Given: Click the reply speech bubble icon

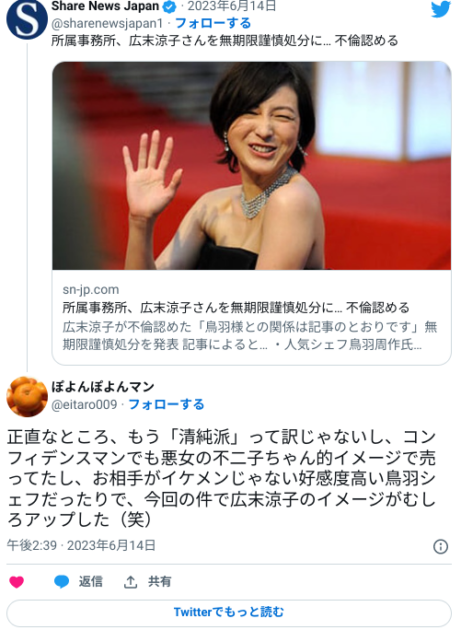Looking at the screenshot, I should click(61, 581).
